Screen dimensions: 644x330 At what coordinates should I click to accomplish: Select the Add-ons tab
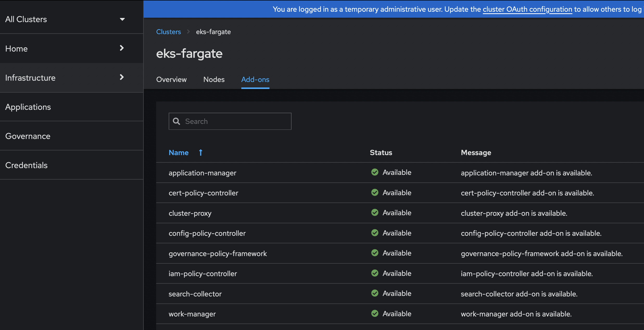click(x=255, y=79)
